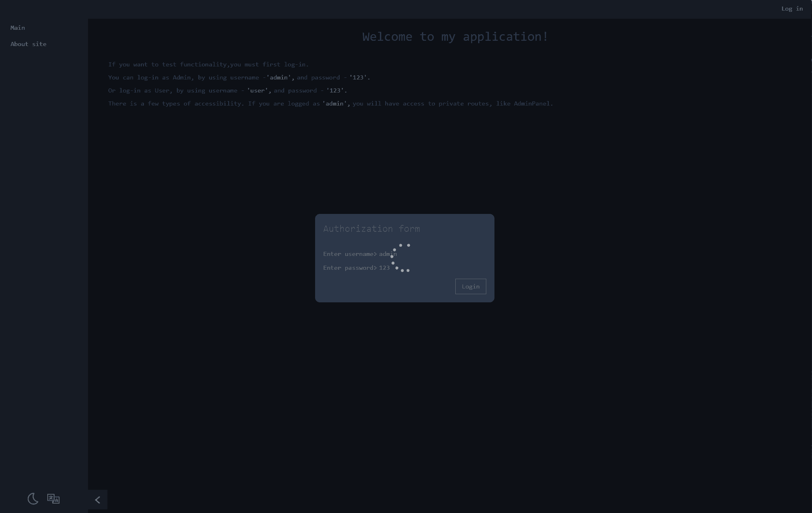
Task: Click the 'Enter username>' label
Action: 350,254
